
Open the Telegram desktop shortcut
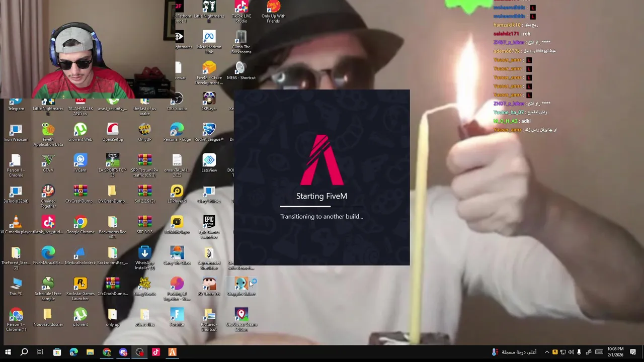(x=16, y=105)
